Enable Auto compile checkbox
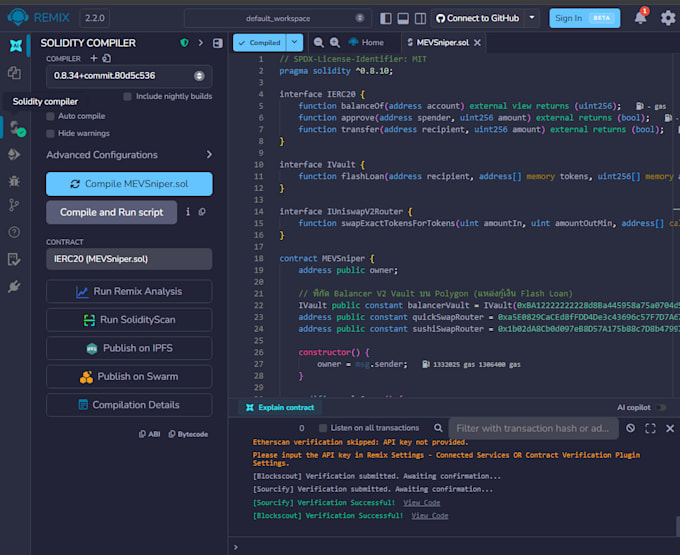 [50, 116]
